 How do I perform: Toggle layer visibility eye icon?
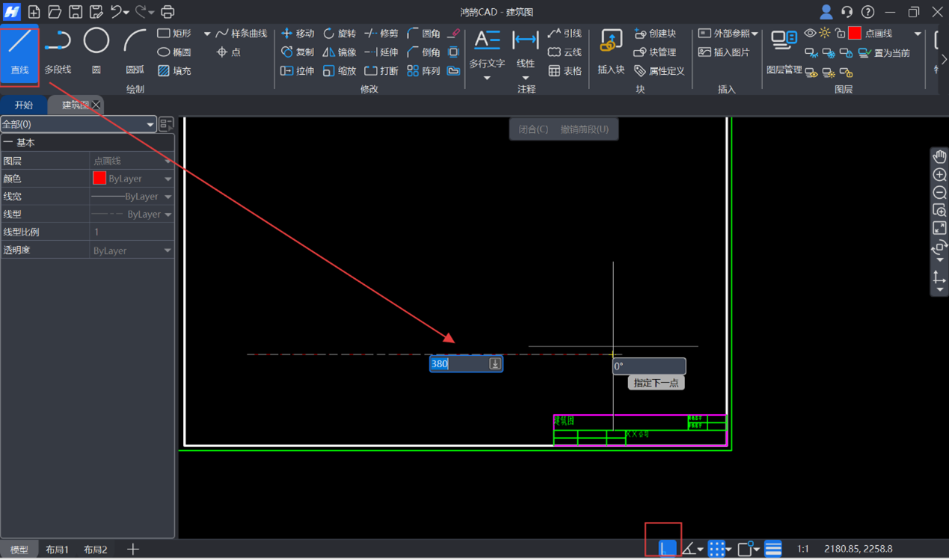(810, 34)
